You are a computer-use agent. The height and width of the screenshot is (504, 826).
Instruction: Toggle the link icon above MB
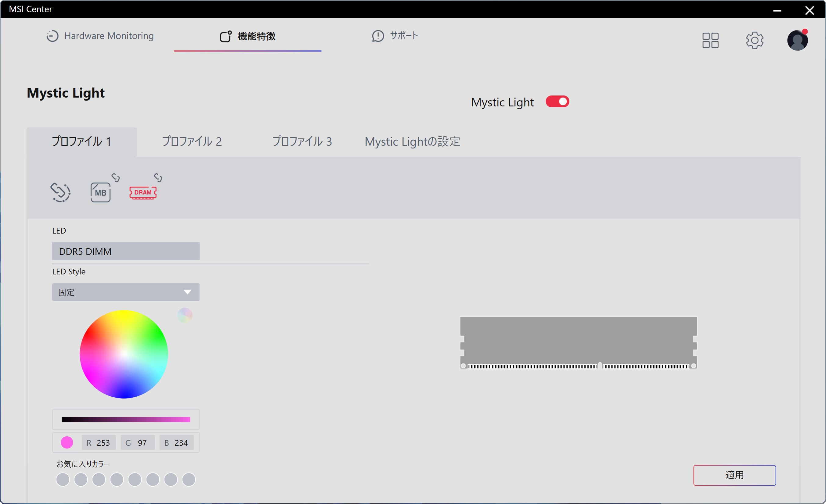116,177
